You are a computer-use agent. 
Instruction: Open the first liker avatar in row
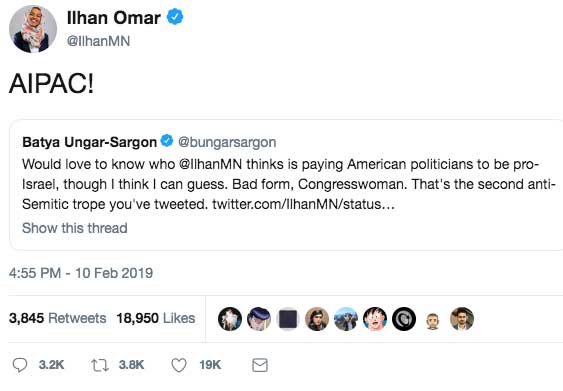pos(230,319)
